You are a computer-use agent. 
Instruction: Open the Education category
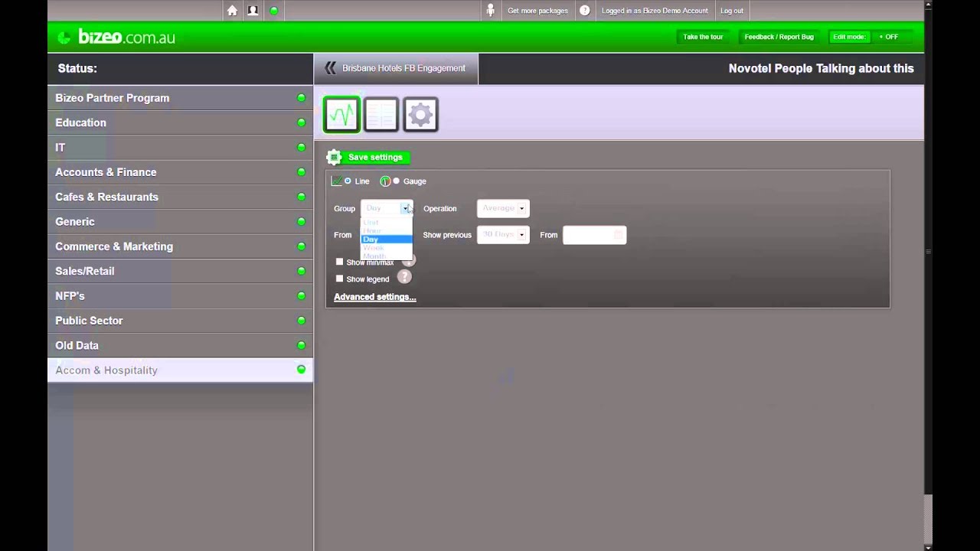click(x=180, y=122)
